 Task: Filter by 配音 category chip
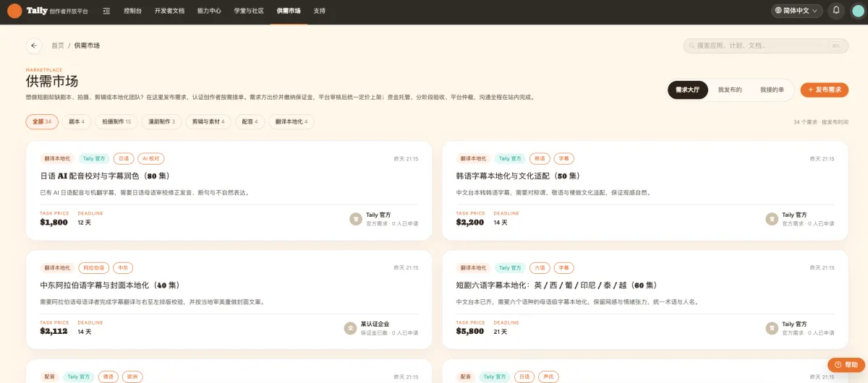(250, 121)
